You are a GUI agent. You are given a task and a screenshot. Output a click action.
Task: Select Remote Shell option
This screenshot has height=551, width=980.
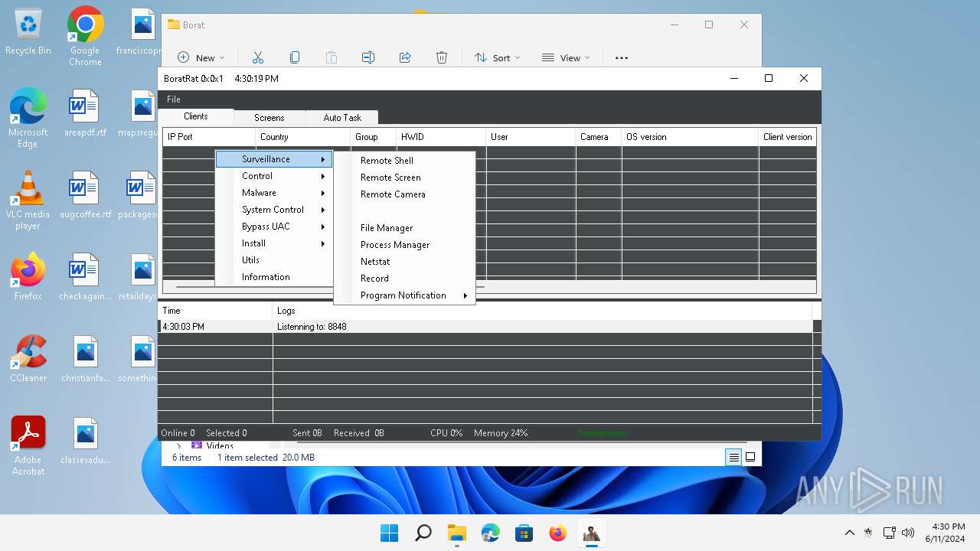click(x=404, y=161)
